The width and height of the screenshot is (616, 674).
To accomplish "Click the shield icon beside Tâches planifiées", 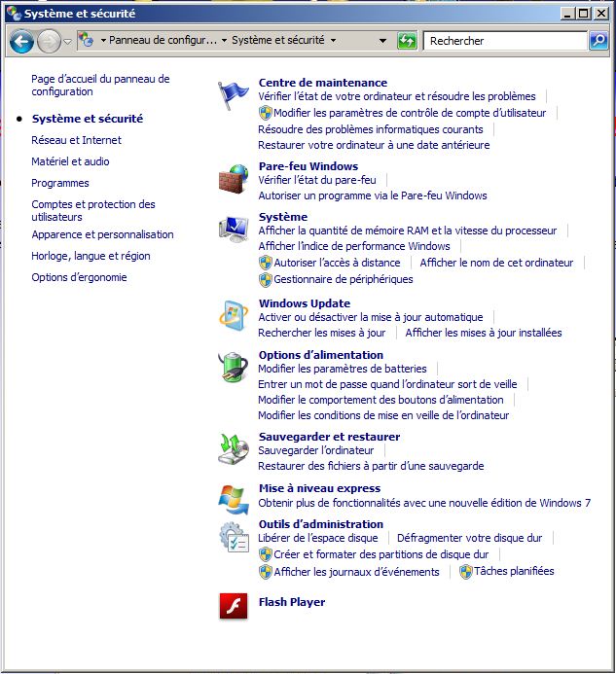I will (466, 572).
